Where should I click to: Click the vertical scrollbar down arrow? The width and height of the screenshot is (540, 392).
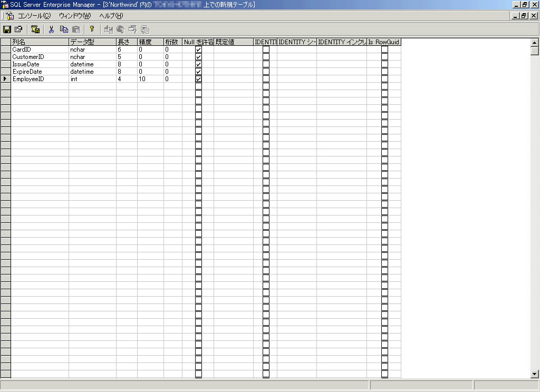[534, 374]
